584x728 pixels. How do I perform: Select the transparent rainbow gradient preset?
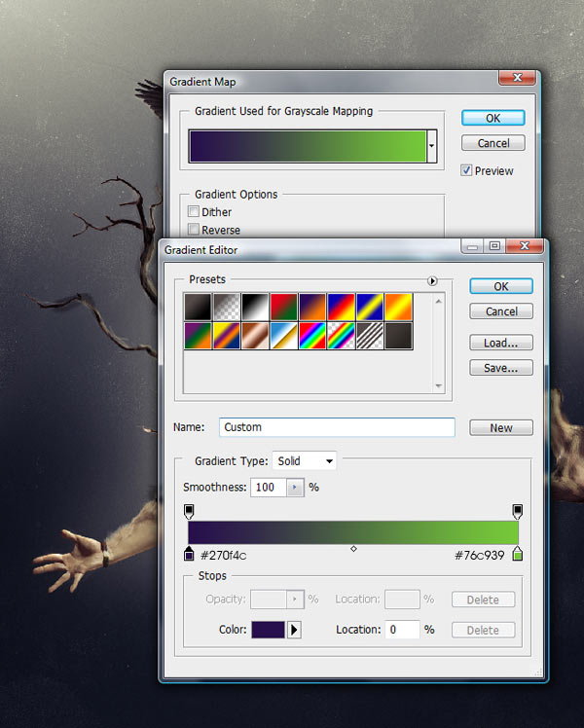pyautogui.click(x=342, y=336)
